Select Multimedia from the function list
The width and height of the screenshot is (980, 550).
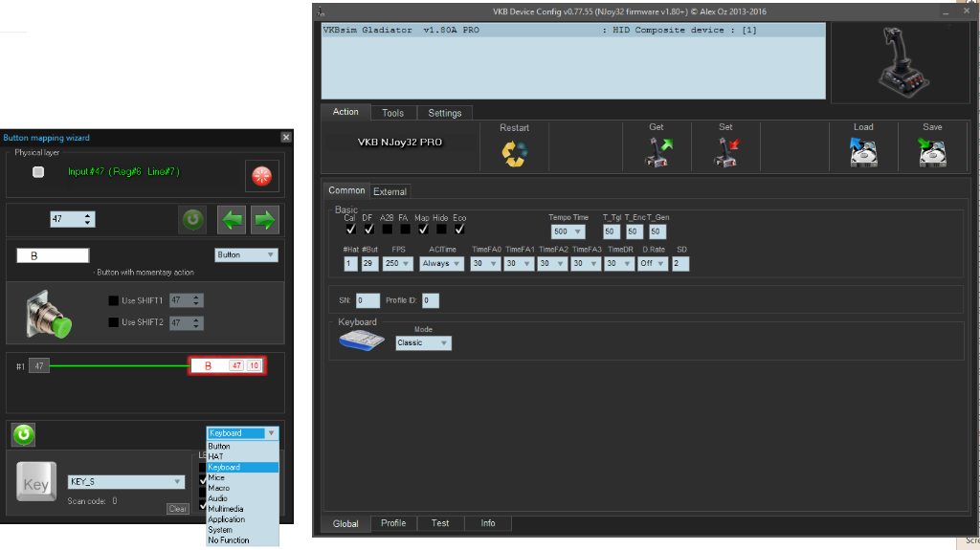pyautogui.click(x=242, y=509)
